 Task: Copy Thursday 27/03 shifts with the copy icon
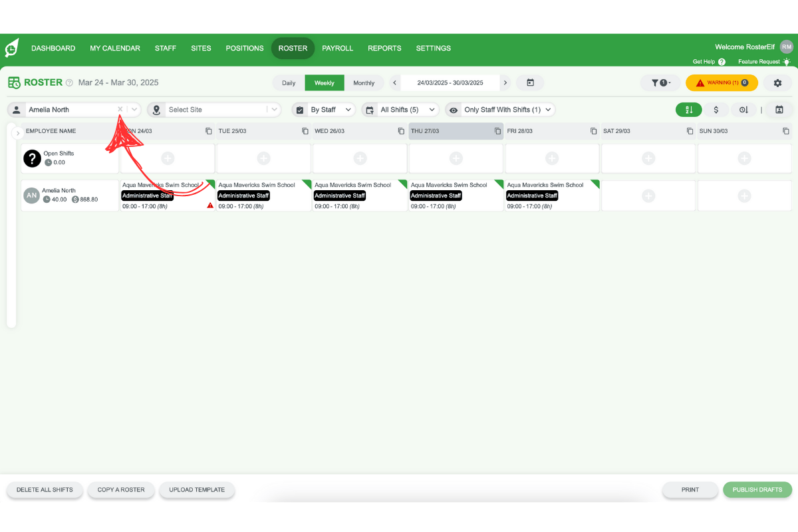[x=496, y=131]
